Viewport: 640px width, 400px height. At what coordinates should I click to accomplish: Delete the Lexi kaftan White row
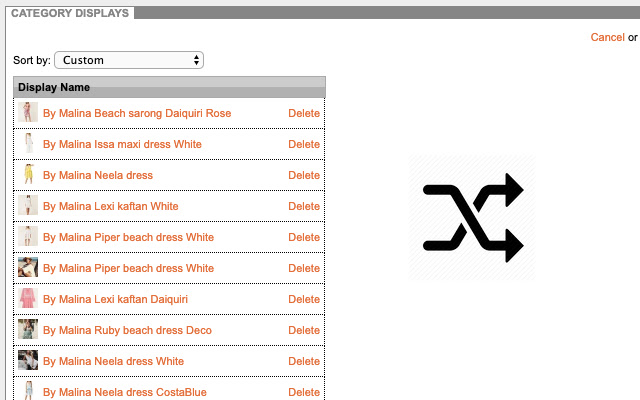point(304,206)
